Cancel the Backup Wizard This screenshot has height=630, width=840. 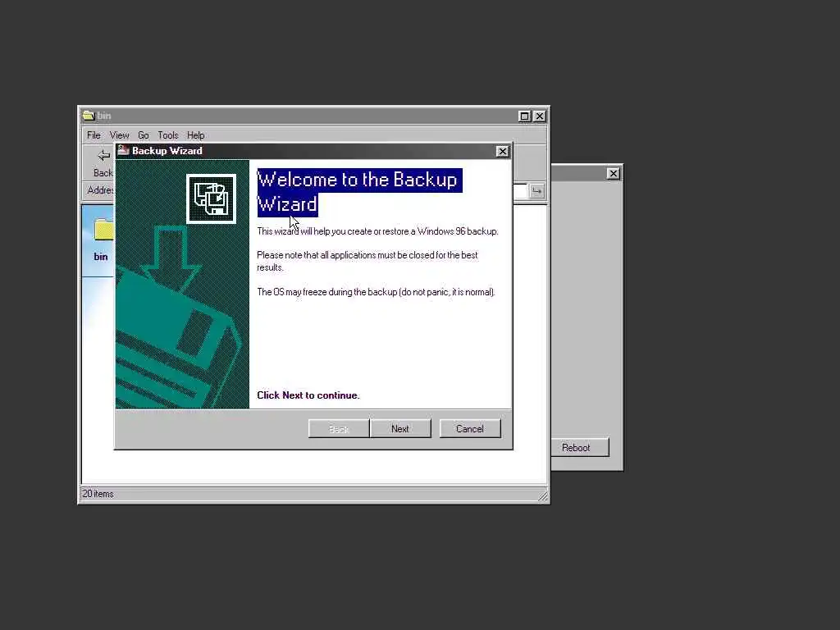pos(470,428)
